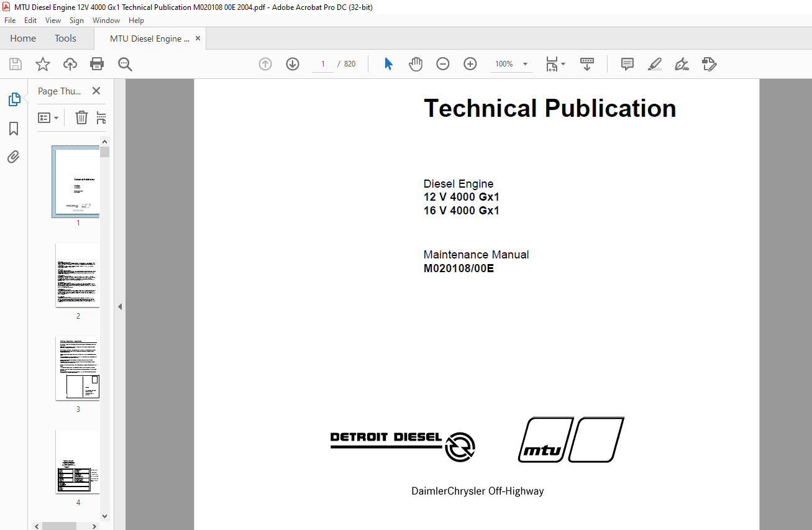Print the document using printer icon

(x=97, y=64)
